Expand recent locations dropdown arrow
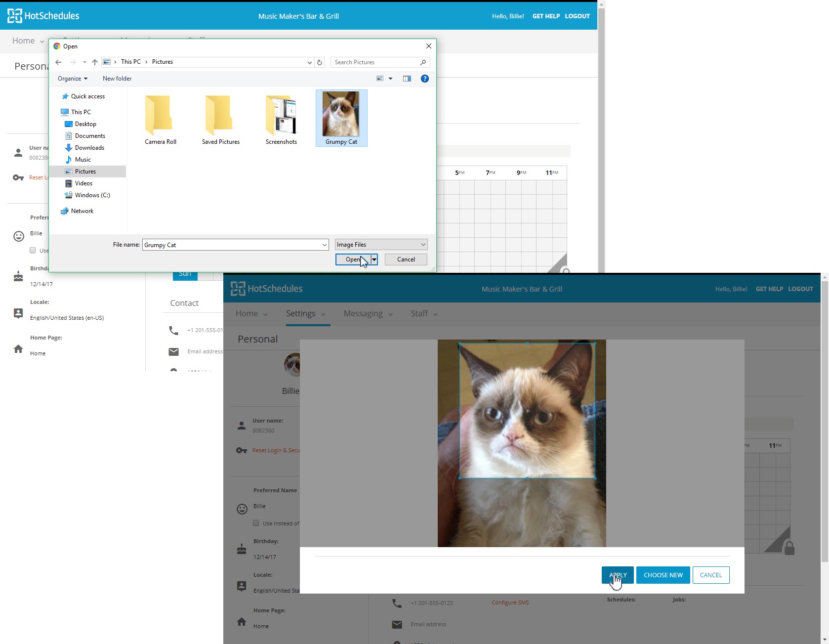Screen dimensions: 829x644 (84, 62)
